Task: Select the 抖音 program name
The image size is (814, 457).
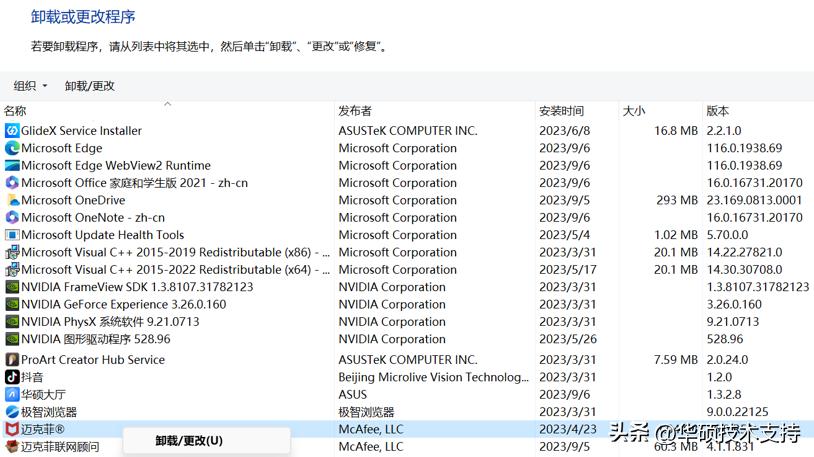Action: [x=32, y=377]
